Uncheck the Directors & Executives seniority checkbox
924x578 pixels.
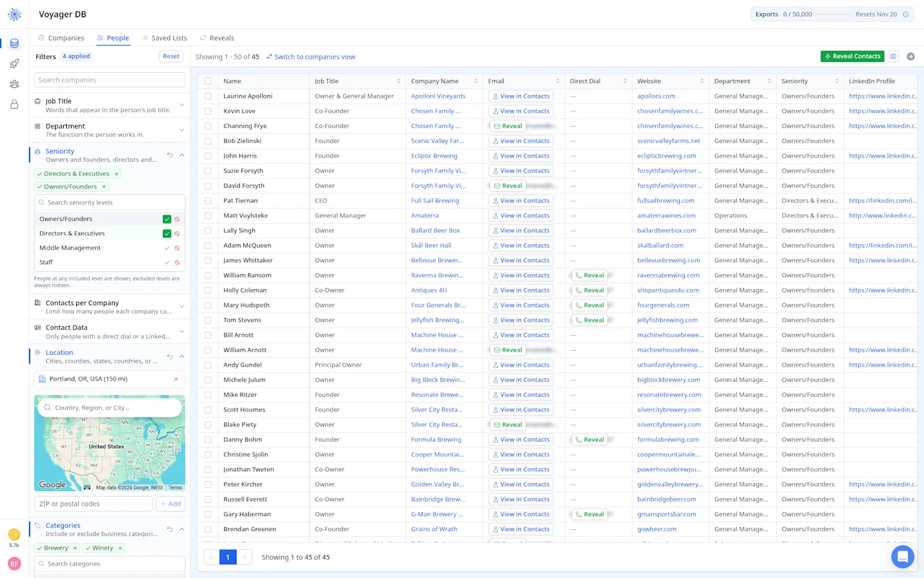[x=166, y=233]
